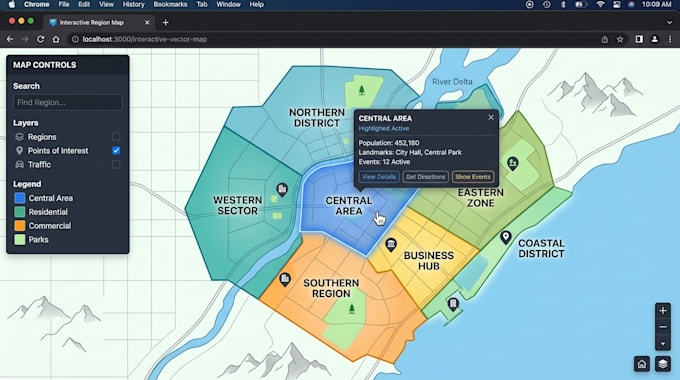The width and height of the screenshot is (680, 380).
Task: Click the tree icon in Northern District park
Action: point(361,90)
